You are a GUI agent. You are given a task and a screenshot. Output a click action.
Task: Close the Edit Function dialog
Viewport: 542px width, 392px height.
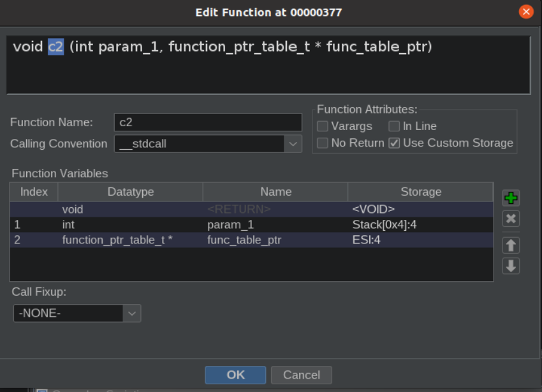pos(526,12)
